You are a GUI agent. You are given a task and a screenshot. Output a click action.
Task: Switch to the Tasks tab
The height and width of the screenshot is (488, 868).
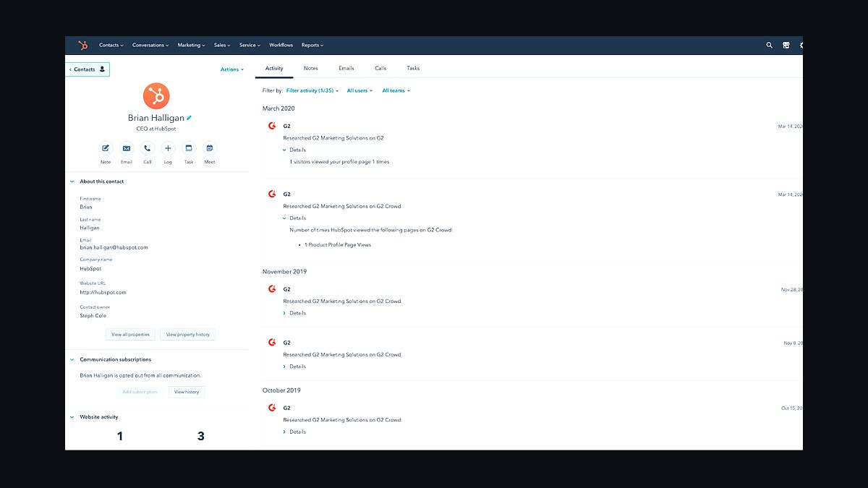click(x=413, y=68)
